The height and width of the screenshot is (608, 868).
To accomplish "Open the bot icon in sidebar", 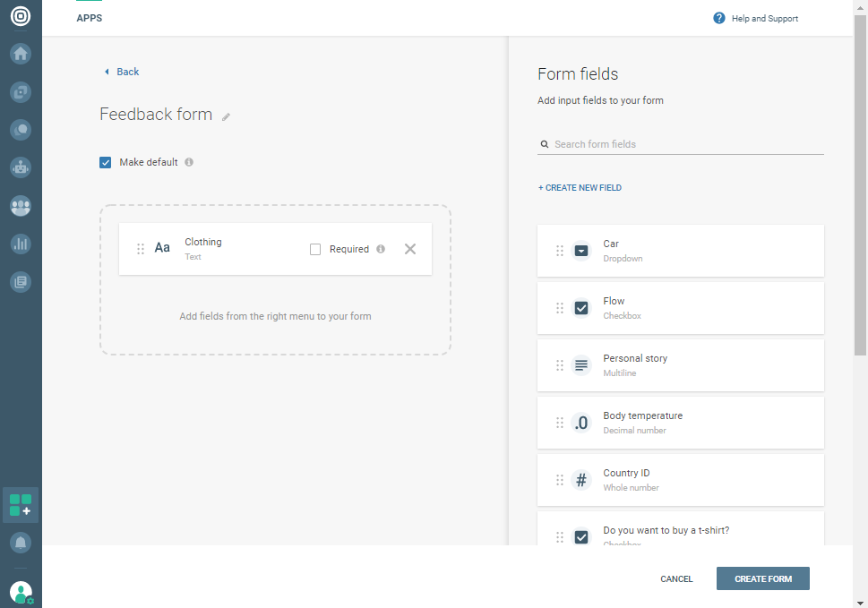I will tap(21, 167).
